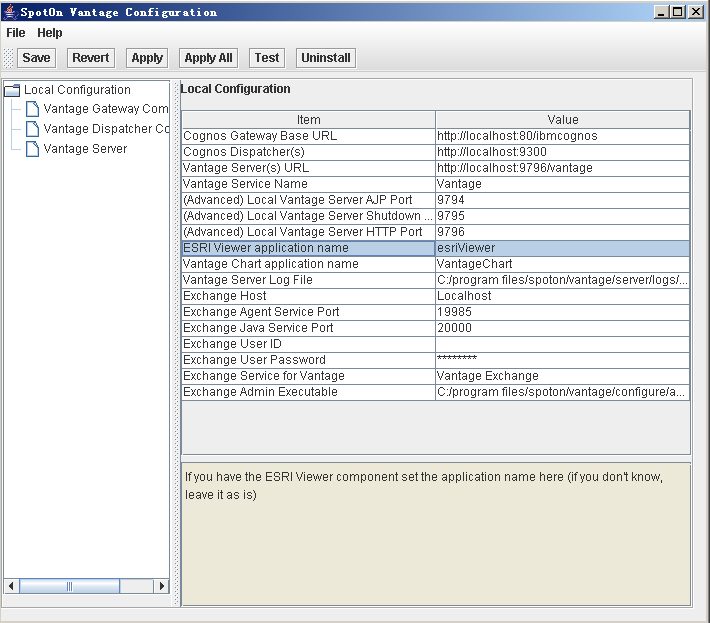Click the esriViewer value cell
710x623 pixels.
pos(562,248)
